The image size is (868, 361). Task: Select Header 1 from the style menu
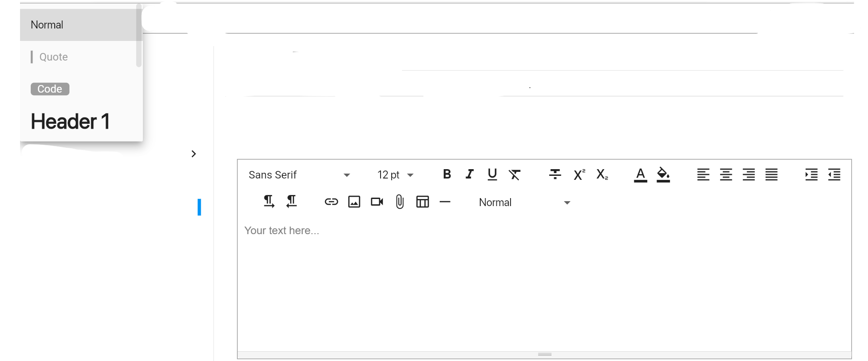pyautogui.click(x=70, y=121)
